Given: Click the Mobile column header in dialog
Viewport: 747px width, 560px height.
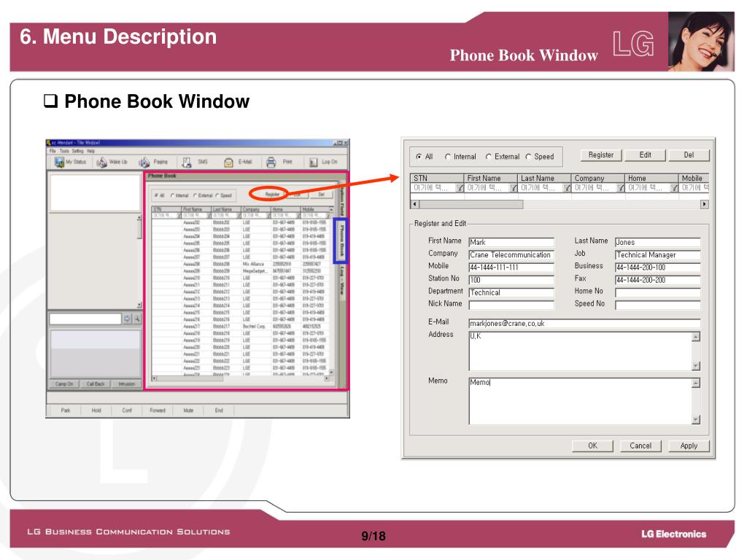Looking at the screenshot, I should pos(694,178).
